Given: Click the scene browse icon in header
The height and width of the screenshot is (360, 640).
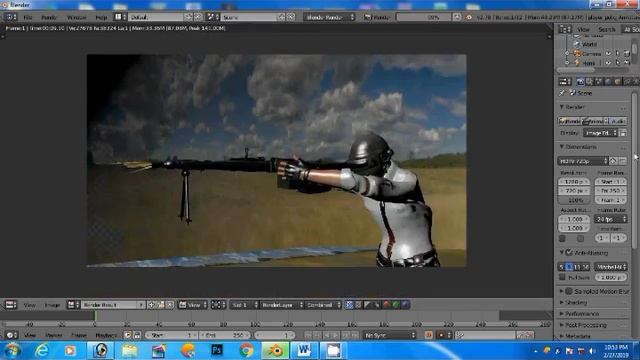Looking at the screenshot, I should point(213,17).
